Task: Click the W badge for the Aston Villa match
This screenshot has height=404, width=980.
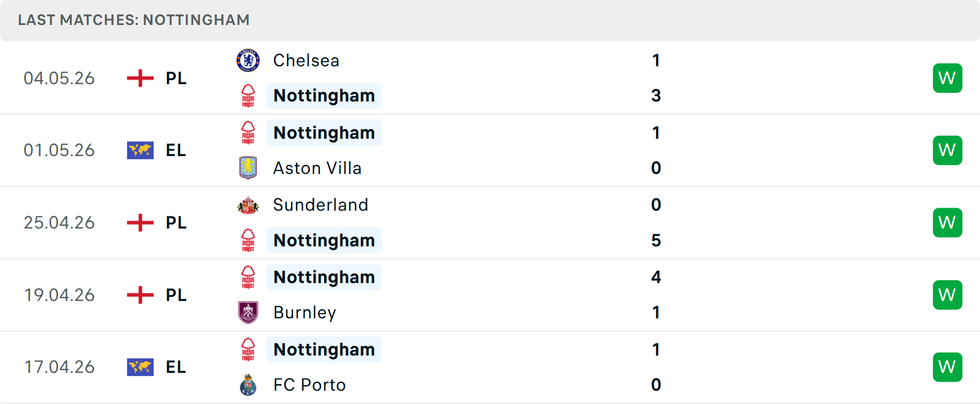Action: pyautogui.click(x=947, y=150)
